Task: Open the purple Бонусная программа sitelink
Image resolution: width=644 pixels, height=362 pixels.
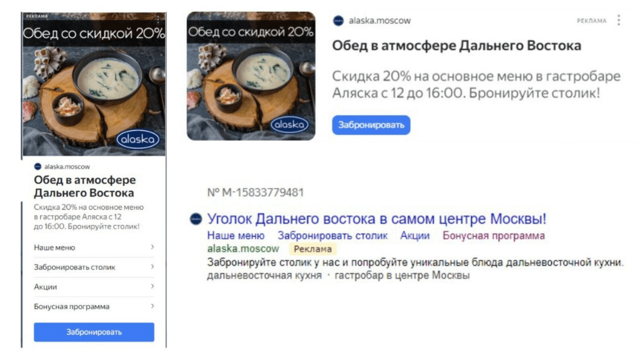Action: click(x=494, y=236)
